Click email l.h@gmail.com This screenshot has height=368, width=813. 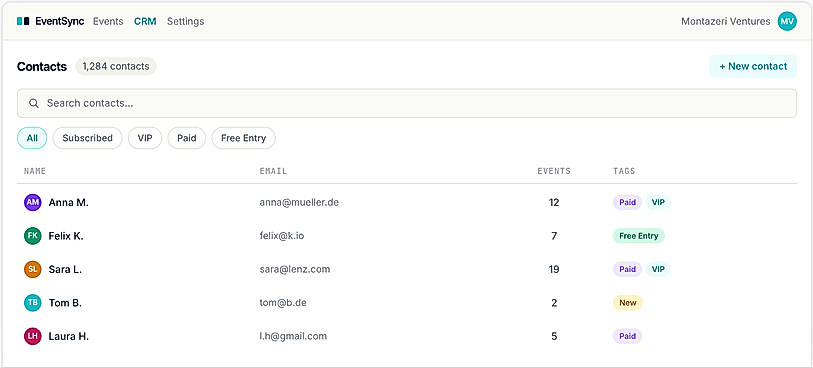tap(293, 336)
